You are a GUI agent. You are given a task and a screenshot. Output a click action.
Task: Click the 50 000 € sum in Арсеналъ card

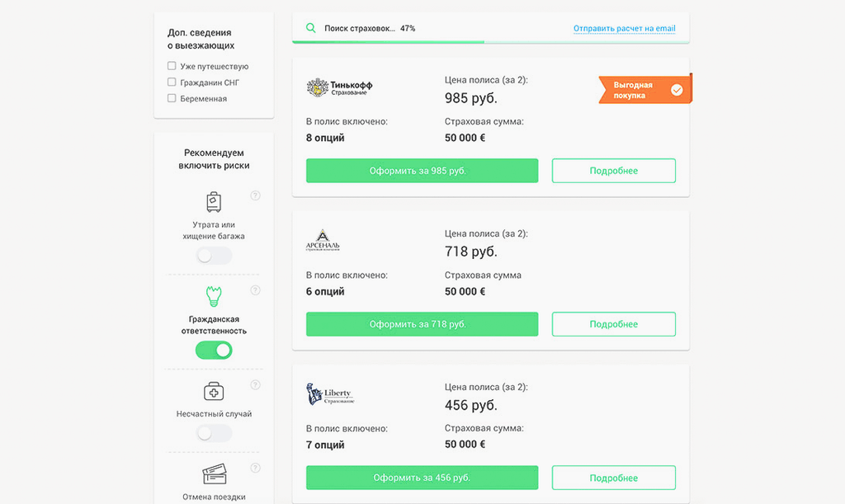465,291
